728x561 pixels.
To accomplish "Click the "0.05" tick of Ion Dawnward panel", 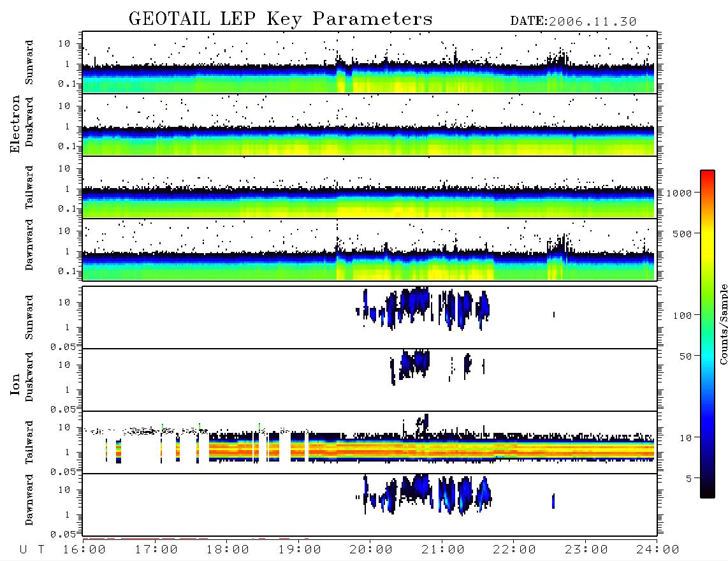I will tap(62, 534).
